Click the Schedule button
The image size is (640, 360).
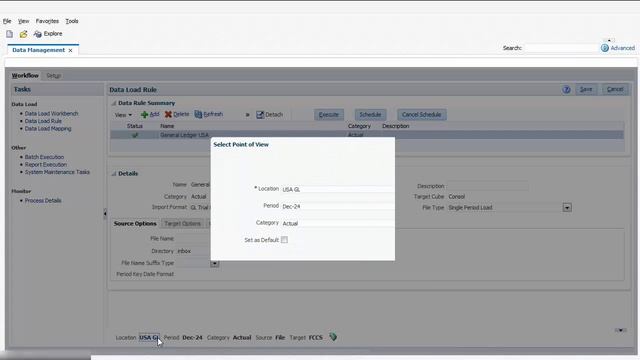point(370,115)
